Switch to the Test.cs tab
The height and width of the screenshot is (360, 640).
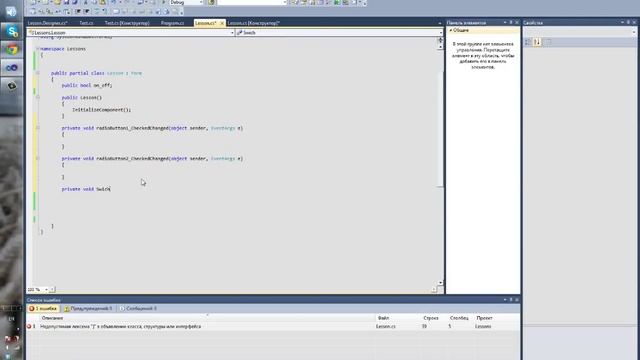point(86,23)
